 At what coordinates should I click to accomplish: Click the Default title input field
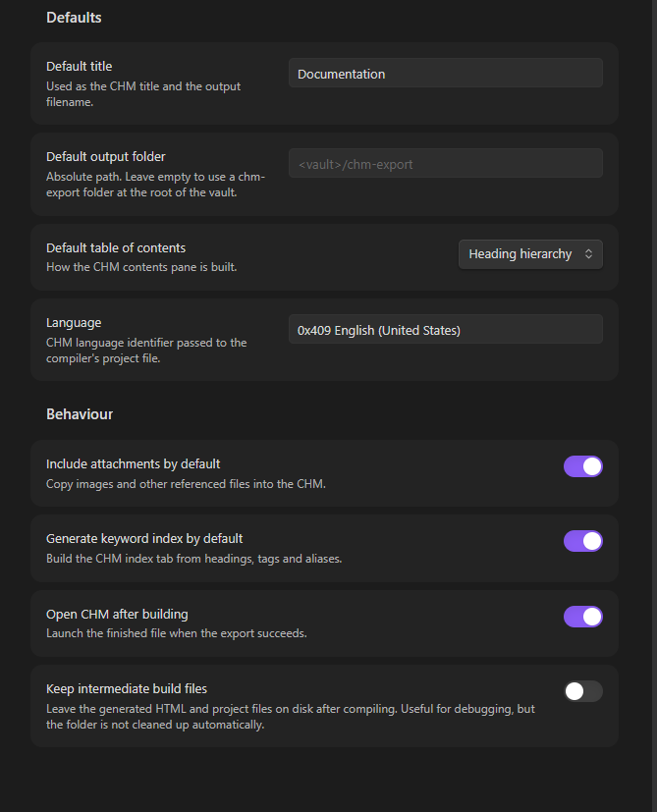point(446,73)
